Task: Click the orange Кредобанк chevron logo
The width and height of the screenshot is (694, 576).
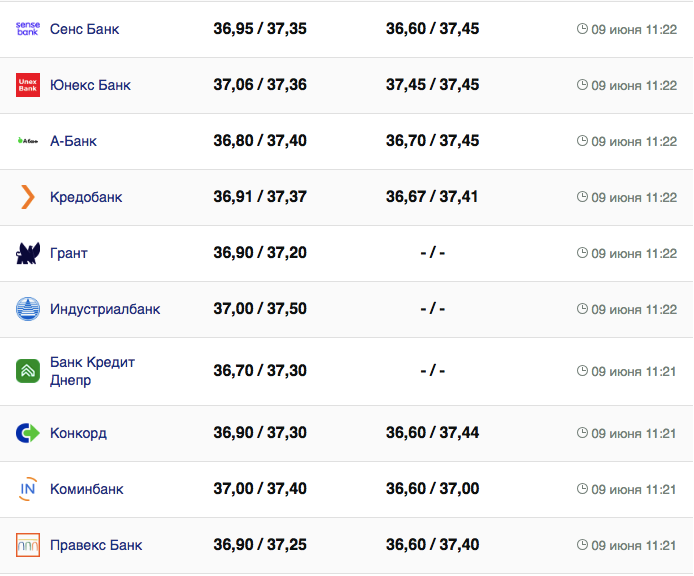Action: (28, 197)
